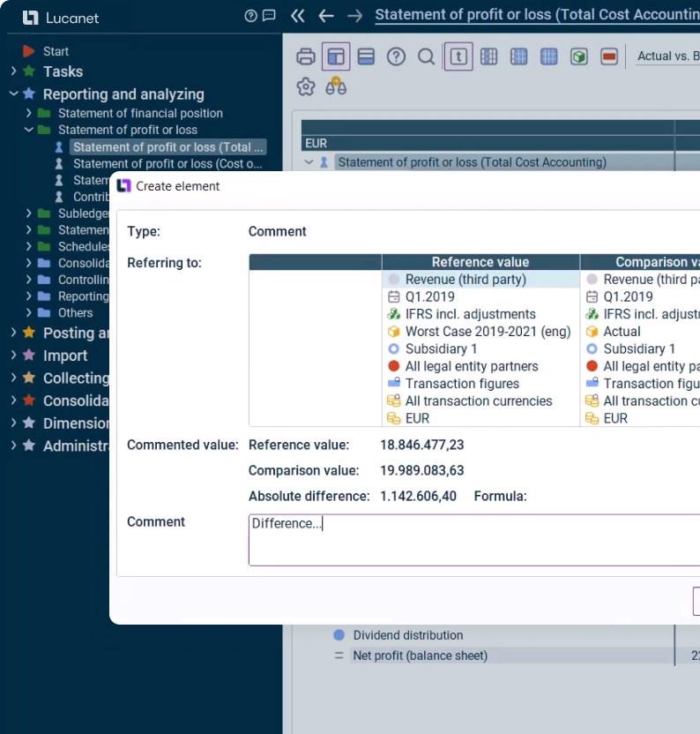Click the help question mark toolbar icon
Viewport: 700px width, 734px height.
(x=396, y=56)
